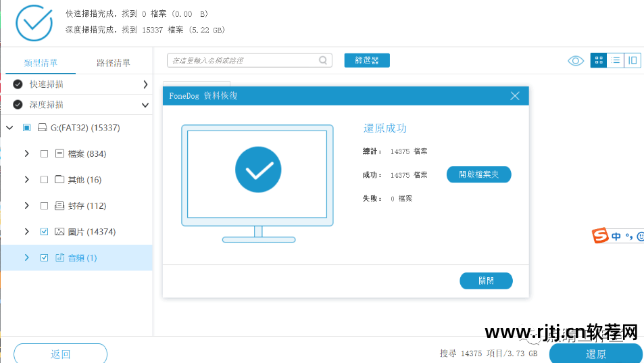Click the Sogou emoji face icon
The height and width of the screenshot is (363, 644).
(640, 236)
